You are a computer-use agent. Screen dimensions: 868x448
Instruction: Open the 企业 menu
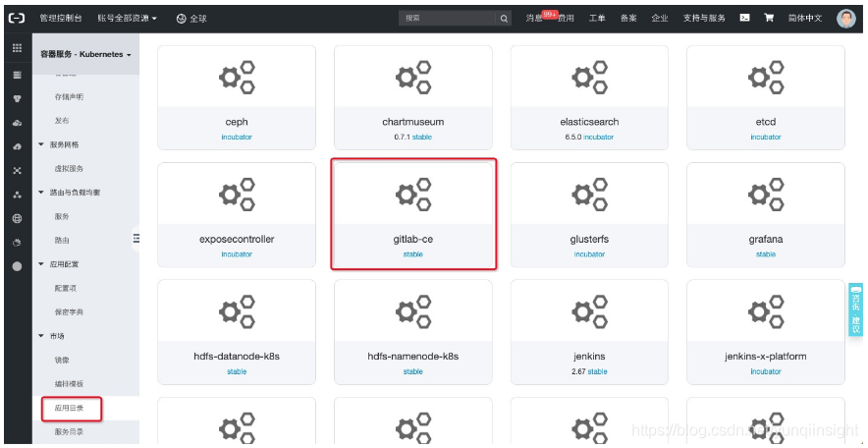point(660,19)
